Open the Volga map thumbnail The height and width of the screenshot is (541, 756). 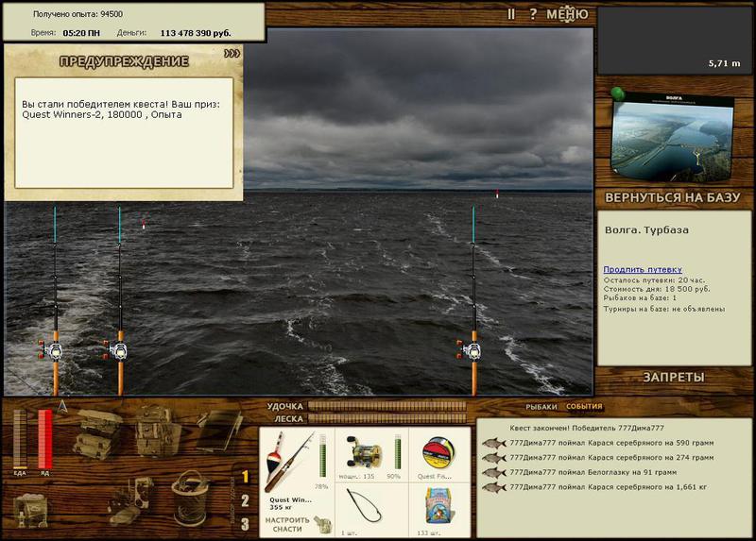[x=673, y=137]
